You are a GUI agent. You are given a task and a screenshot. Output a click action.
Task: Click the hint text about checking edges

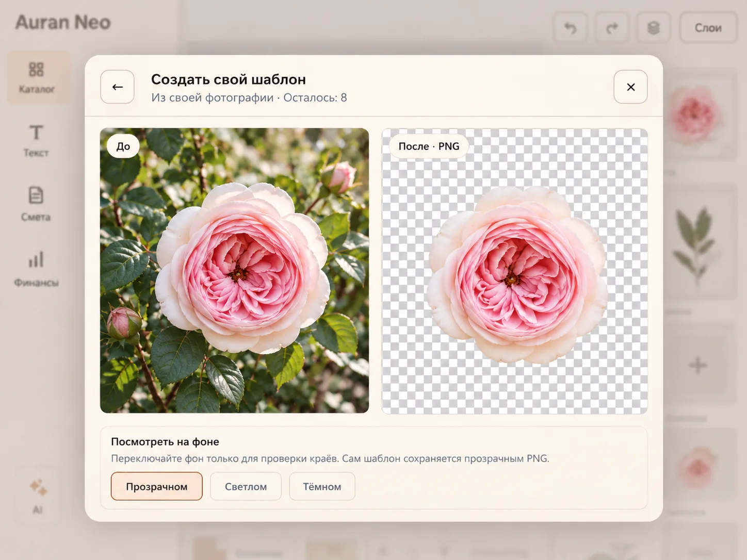(330, 458)
